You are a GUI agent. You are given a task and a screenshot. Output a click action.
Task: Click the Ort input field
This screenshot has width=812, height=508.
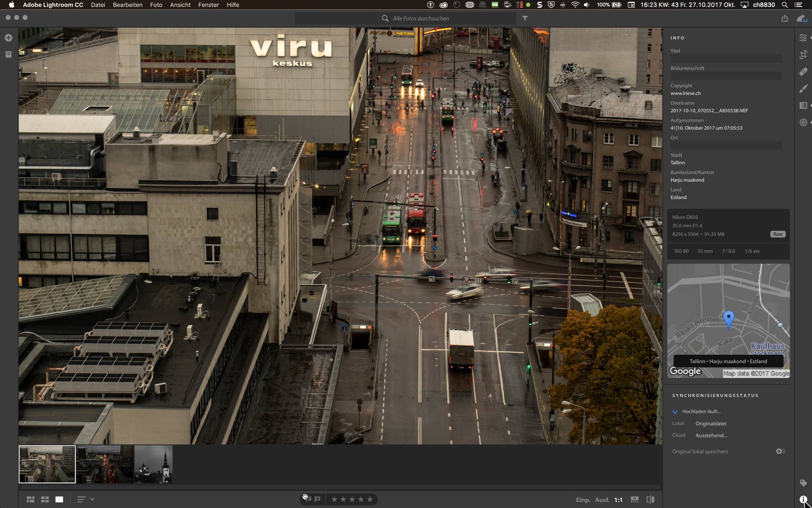(x=726, y=145)
